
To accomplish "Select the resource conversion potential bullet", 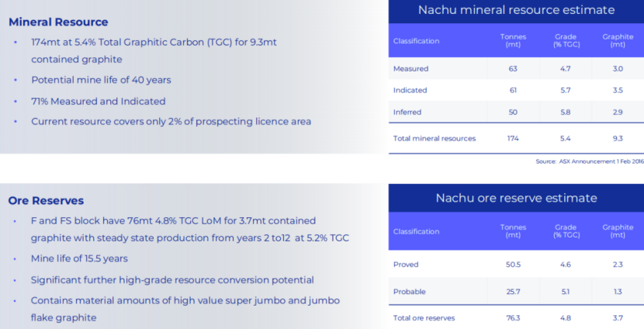I will (172, 279).
